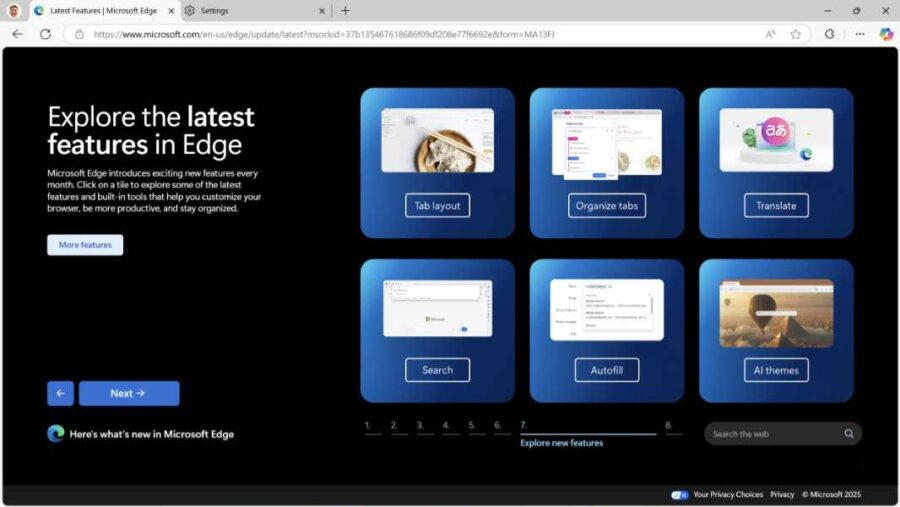Viewport: 900px width, 507px height.
Task: Click the Organize tabs preview image
Action: tap(607, 144)
